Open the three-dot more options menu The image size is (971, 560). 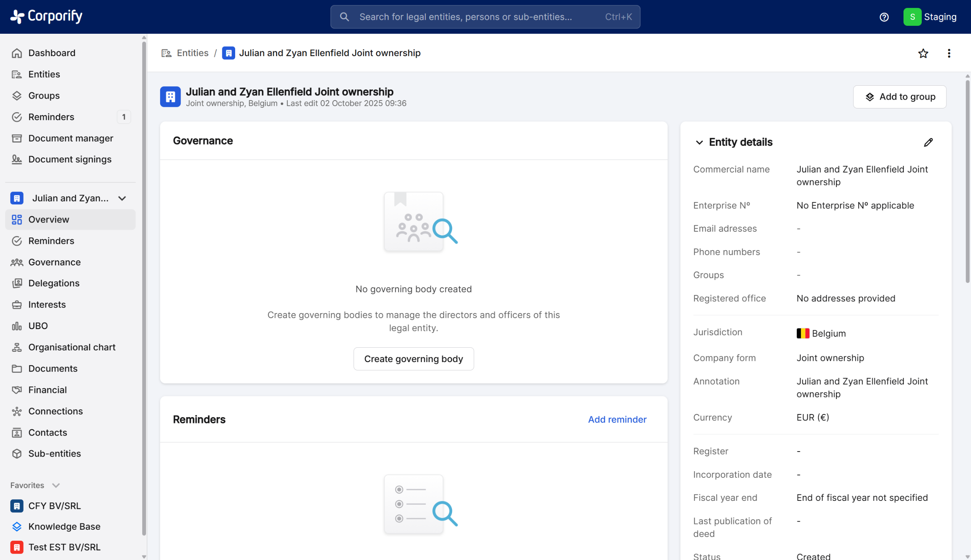[x=949, y=53]
